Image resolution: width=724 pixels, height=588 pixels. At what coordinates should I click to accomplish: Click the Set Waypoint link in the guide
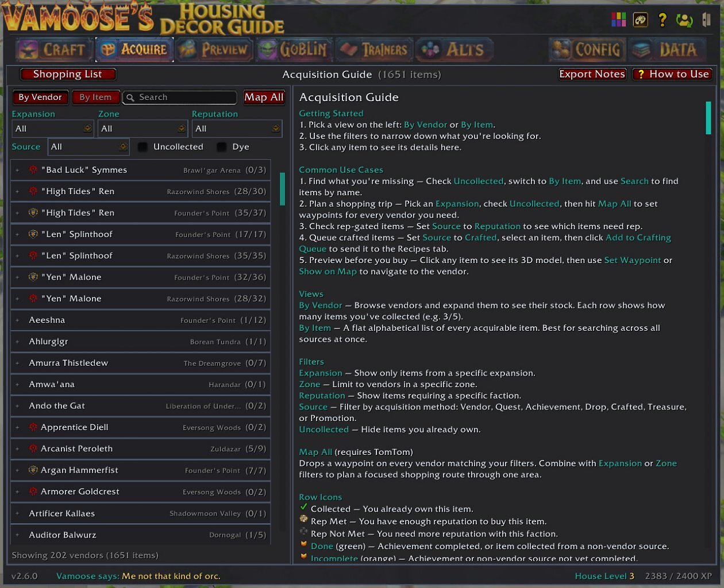[632, 260]
